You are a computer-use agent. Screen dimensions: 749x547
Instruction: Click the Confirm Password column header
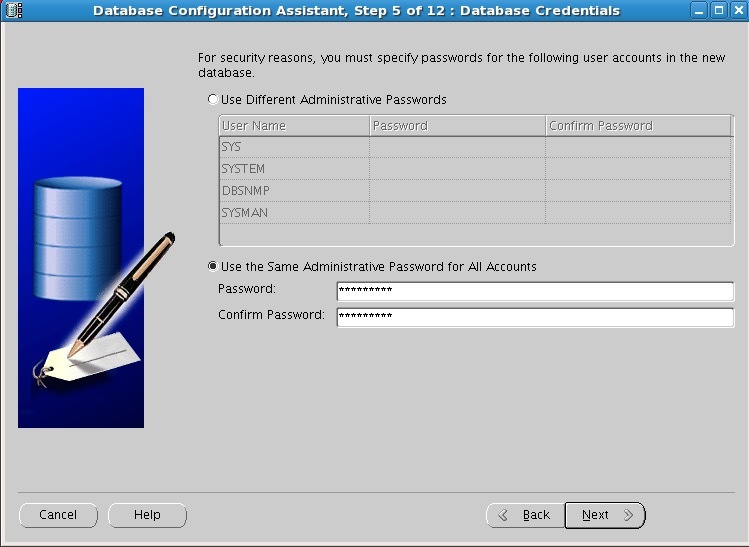[x=638, y=126]
